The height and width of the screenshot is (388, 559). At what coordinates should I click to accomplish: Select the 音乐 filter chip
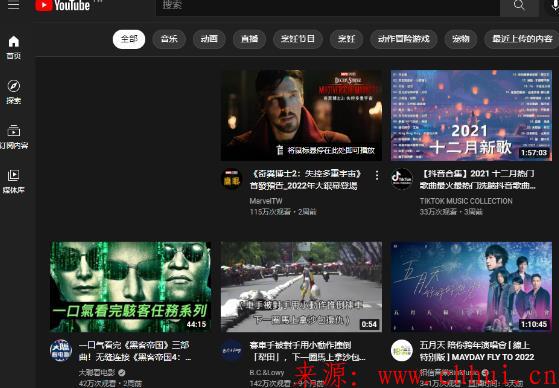pos(169,39)
